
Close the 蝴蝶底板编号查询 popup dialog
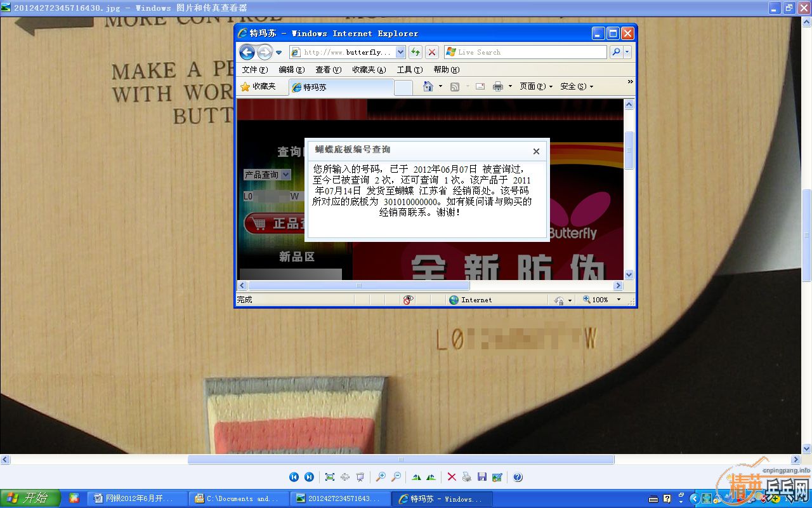coord(536,151)
